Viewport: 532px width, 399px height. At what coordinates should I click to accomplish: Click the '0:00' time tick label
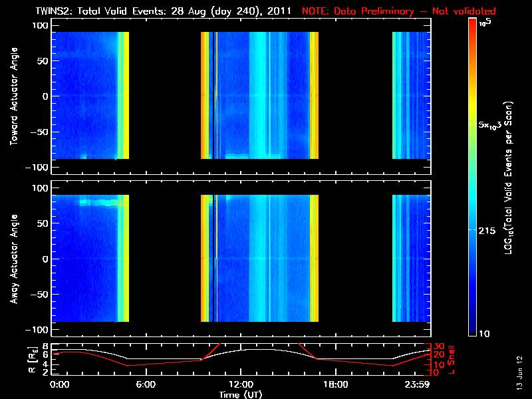click(x=59, y=384)
